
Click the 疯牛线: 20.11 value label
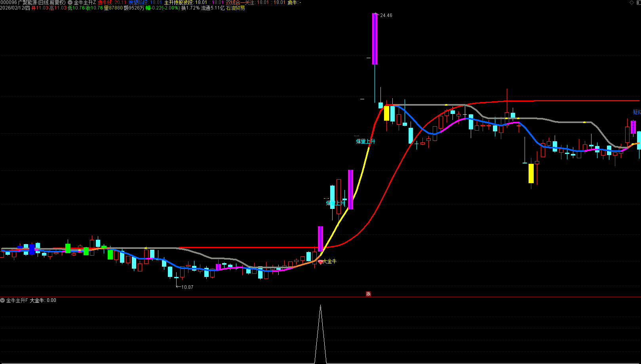coord(112,2)
